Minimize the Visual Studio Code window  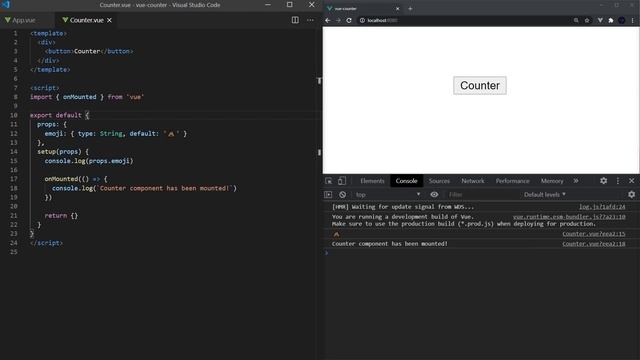pos(268,4)
